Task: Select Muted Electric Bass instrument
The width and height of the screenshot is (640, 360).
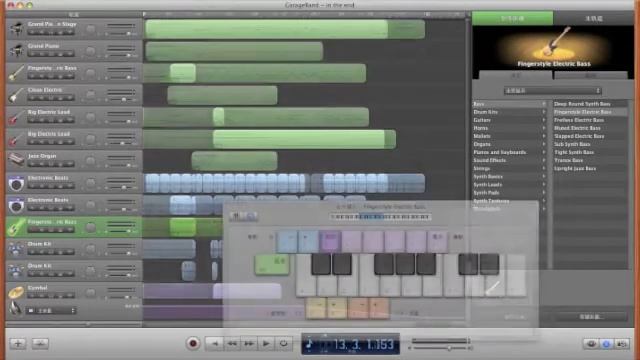Action: [590, 128]
